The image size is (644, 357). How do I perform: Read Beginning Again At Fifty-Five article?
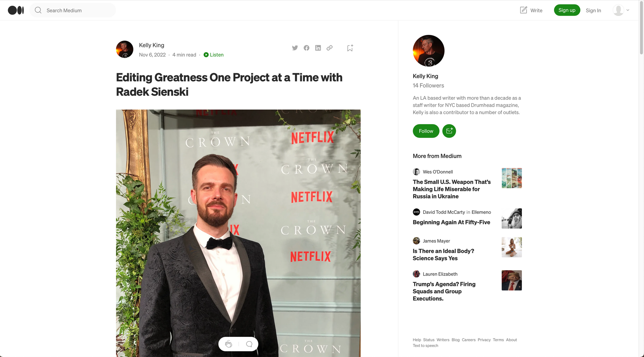[x=451, y=222]
